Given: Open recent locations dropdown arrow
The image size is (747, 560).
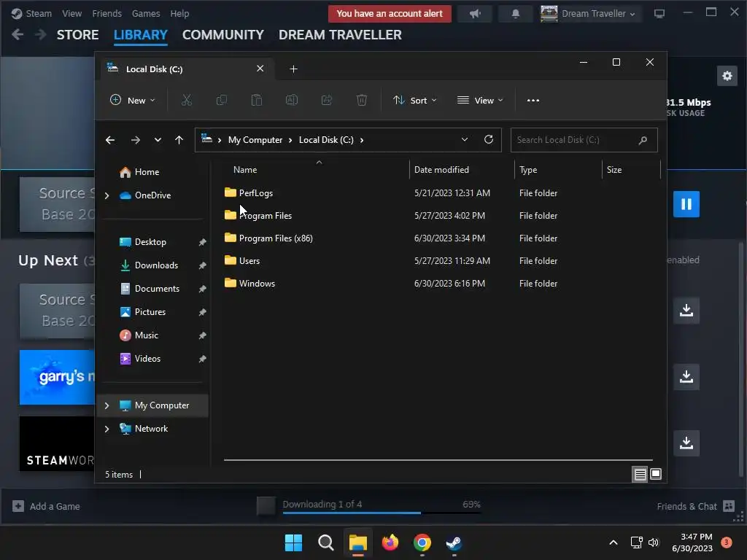Looking at the screenshot, I should pos(158,140).
